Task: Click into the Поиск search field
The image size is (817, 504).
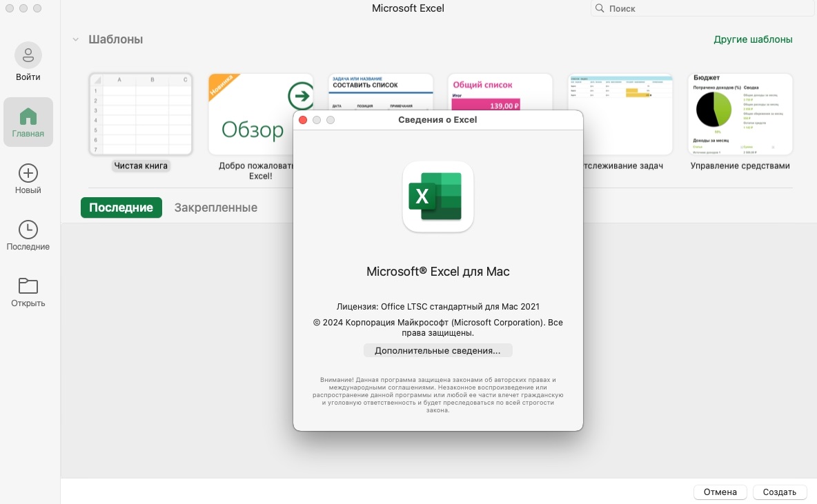Action: pyautogui.click(x=704, y=8)
